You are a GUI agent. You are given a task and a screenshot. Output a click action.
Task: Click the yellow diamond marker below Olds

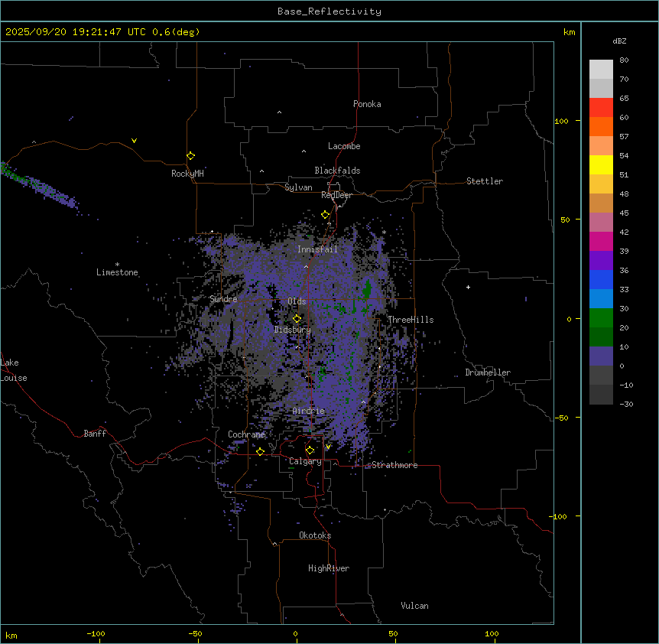point(297,319)
